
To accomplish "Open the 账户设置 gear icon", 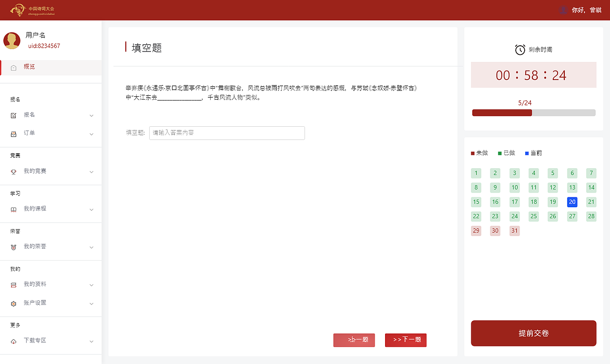I will pos(13,303).
